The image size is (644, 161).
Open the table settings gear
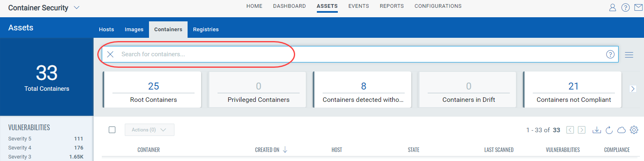click(x=634, y=130)
